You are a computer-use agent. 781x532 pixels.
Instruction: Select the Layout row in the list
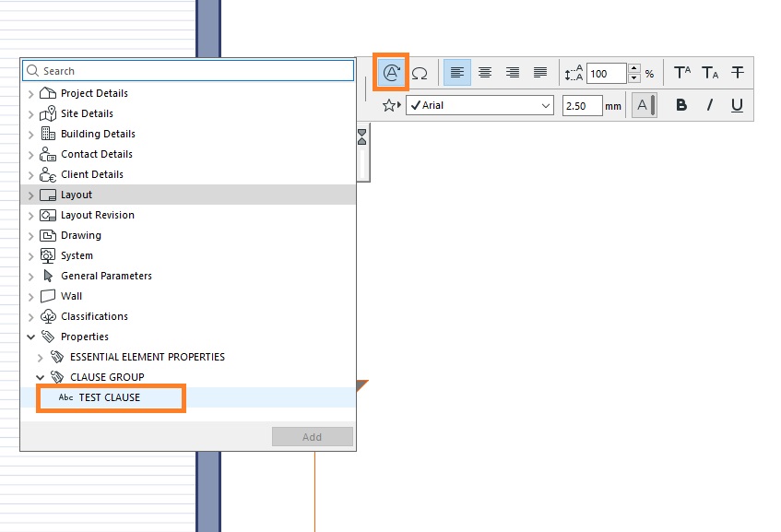pyautogui.click(x=188, y=195)
